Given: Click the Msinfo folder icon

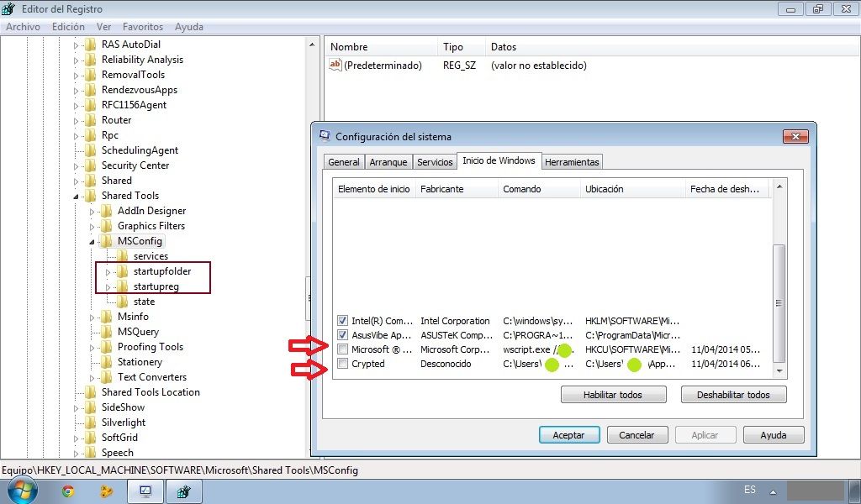Looking at the screenshot, I should point(107,317).
